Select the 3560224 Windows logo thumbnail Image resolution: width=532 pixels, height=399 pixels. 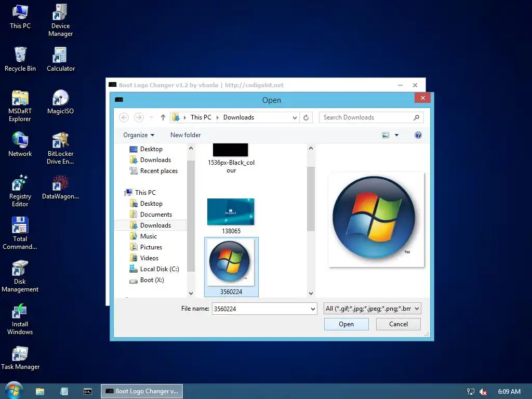231,267
